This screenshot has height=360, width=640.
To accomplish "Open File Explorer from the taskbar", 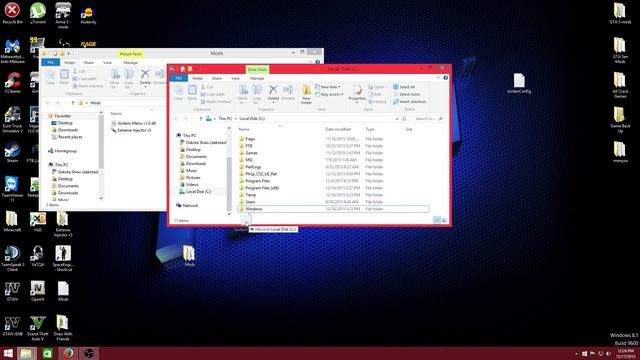I will [26, 353].
